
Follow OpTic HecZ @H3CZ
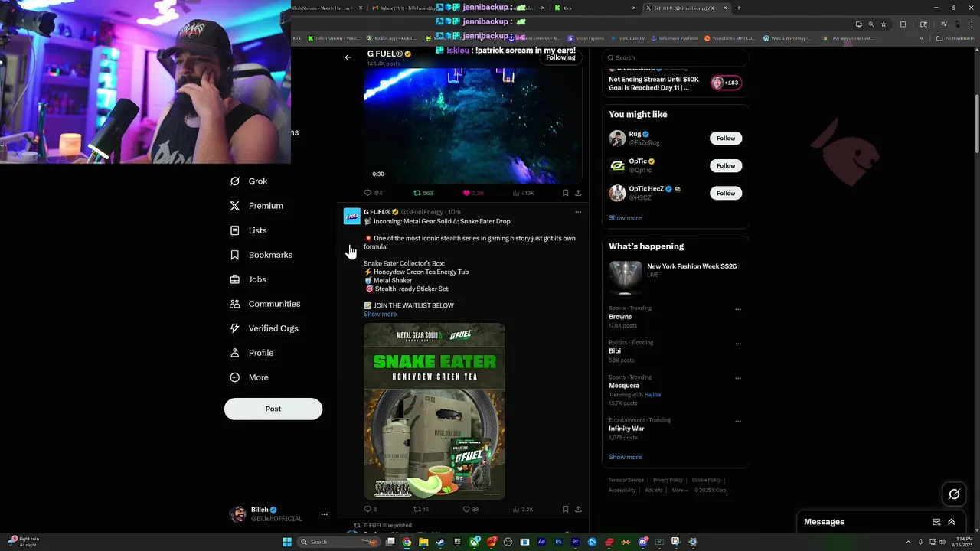coord(726,194)
